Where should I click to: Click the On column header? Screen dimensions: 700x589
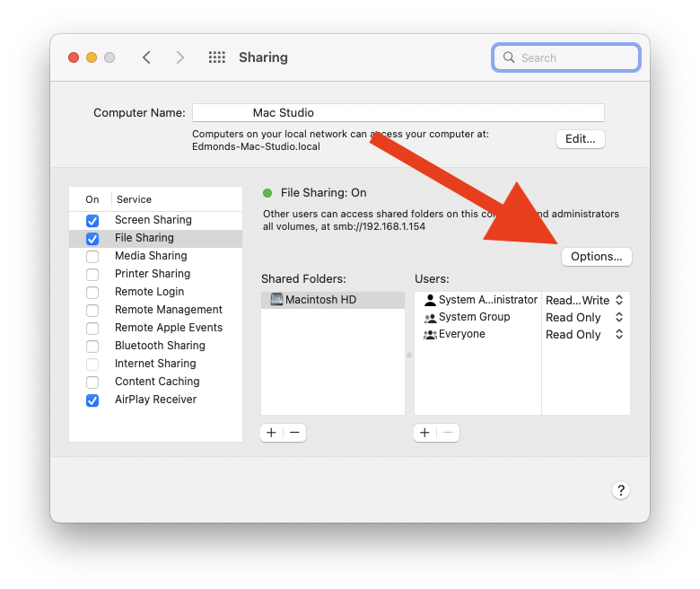pyautogui.click(x=92, y=199)
